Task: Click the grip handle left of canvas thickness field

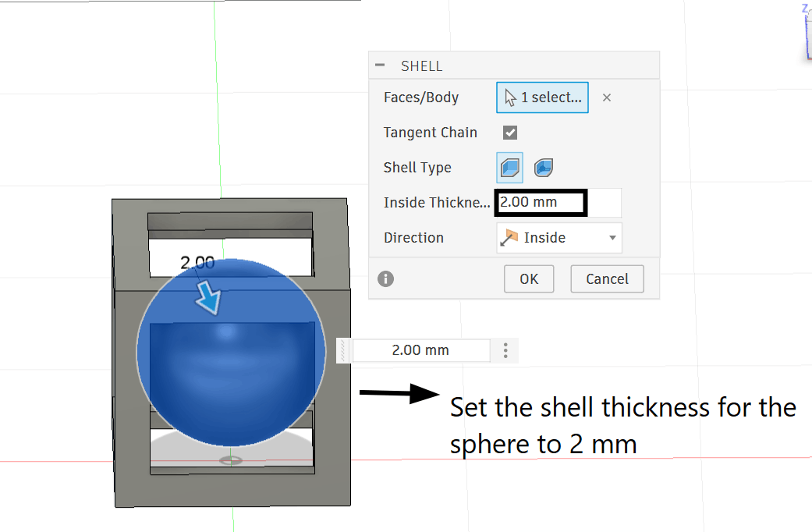Action: 343,351
